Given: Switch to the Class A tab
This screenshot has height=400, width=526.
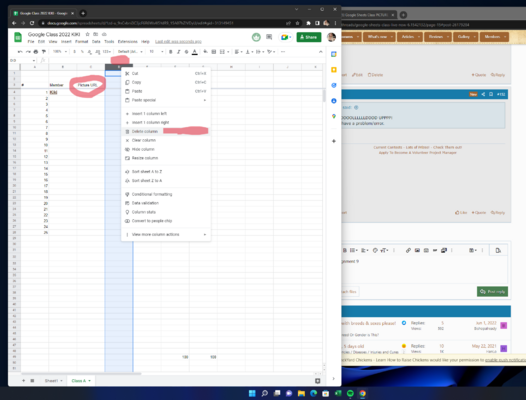Looking at the screenshot, I should (81, 381).
